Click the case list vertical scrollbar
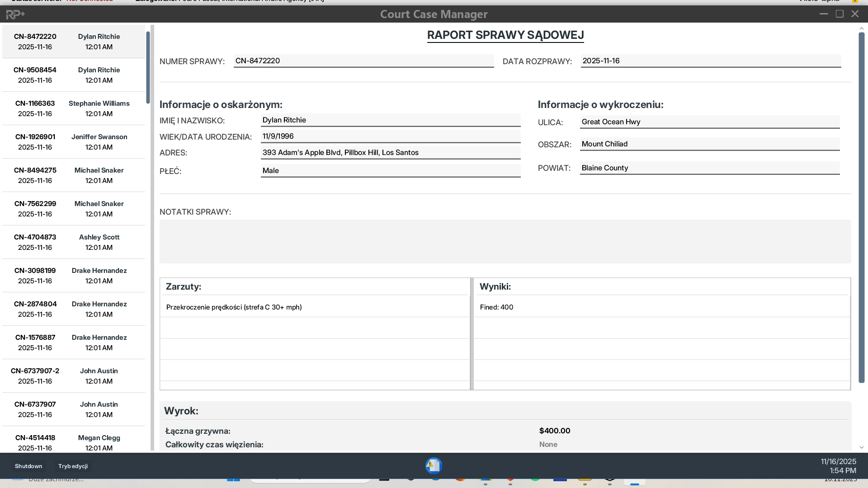Image resolution: width=868 pixels, height=488 pixels. point(148,68)
